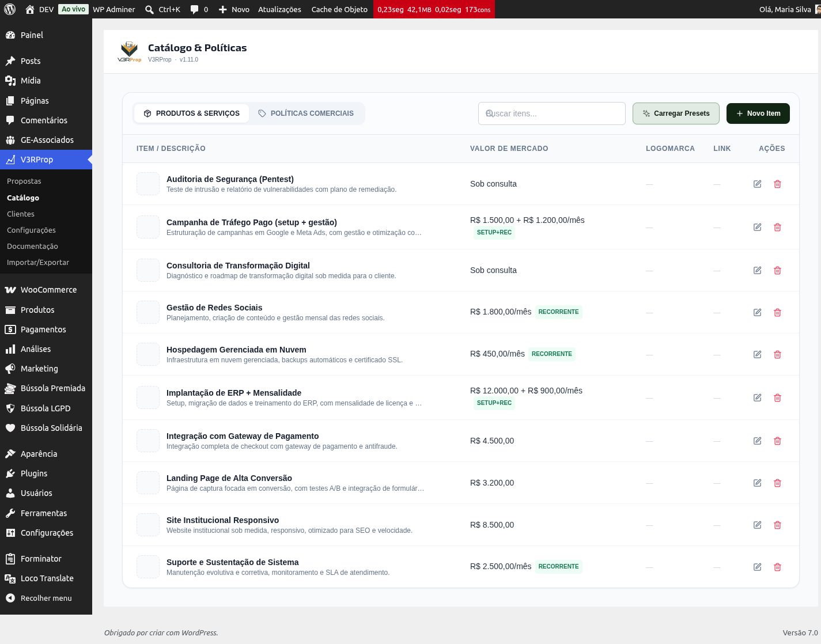821x644 pixels.
Task: Click Maria Silva's avatar in the admin bar
Action: pos(818,9)
